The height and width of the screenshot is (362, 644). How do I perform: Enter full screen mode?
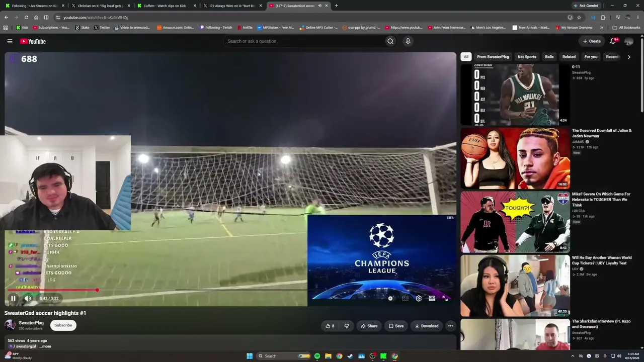(x=445, y=298)
